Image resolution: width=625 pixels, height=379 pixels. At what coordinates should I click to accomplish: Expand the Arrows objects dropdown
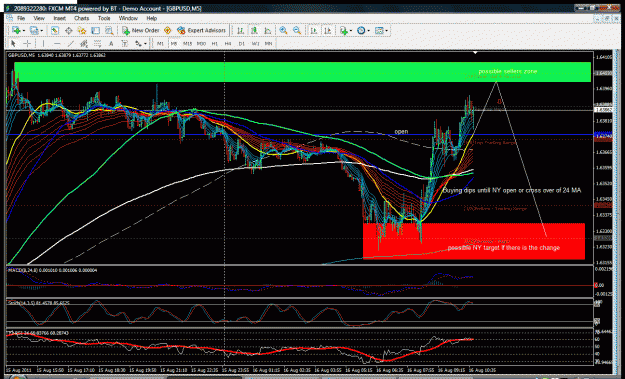tap(145, 43)
